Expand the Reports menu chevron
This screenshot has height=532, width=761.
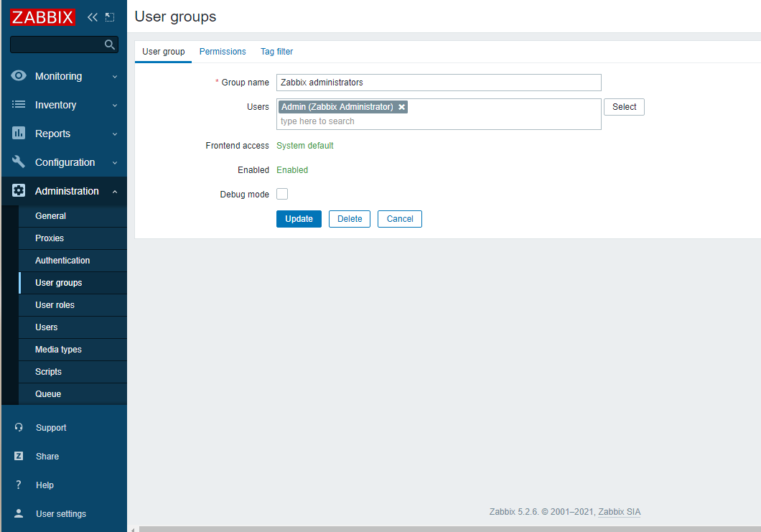click(115, 134)
